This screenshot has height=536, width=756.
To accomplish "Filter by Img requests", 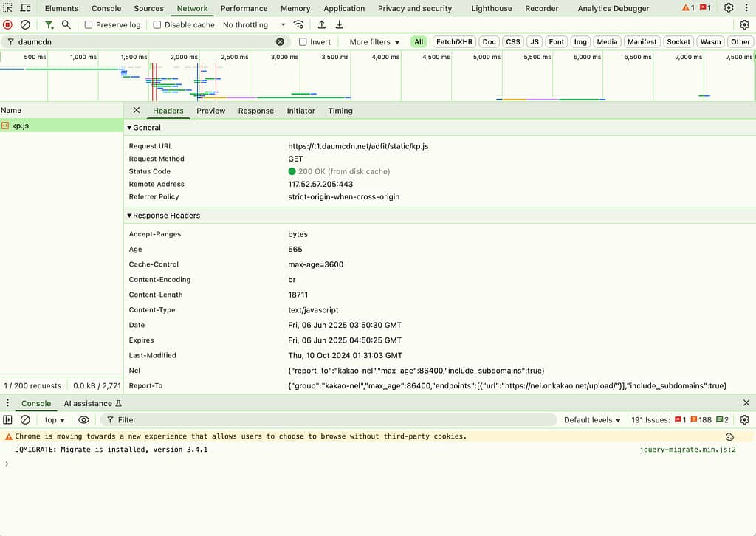I will point(580,42).
